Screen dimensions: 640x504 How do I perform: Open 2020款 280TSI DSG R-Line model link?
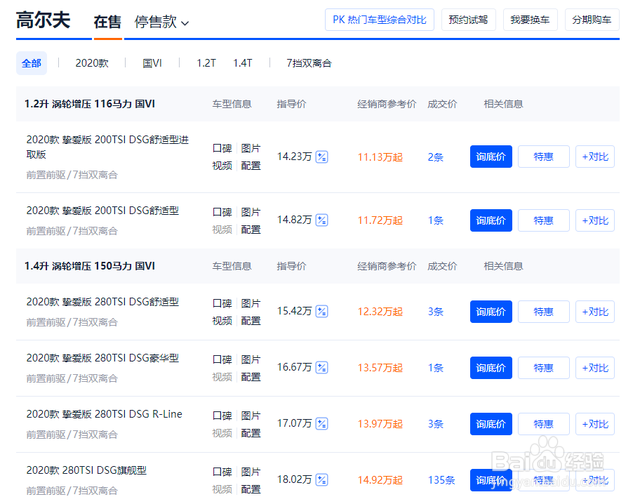pos(104,414)
